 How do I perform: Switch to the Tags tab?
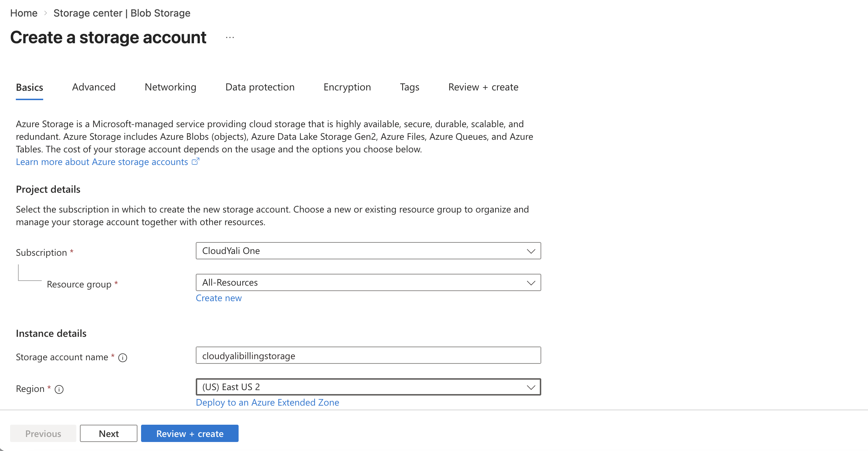(x=409, y=87)
